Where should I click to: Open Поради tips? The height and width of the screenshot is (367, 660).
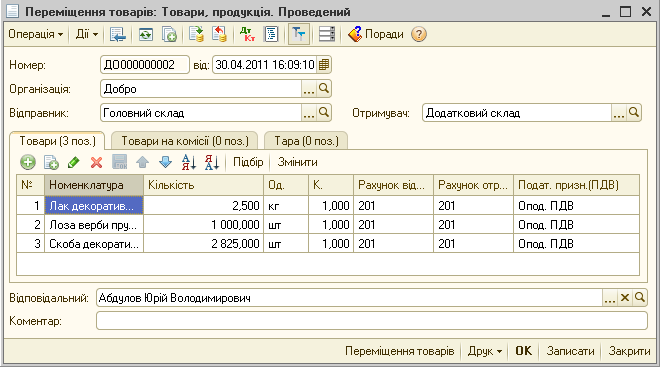click(x=375, y=34)
